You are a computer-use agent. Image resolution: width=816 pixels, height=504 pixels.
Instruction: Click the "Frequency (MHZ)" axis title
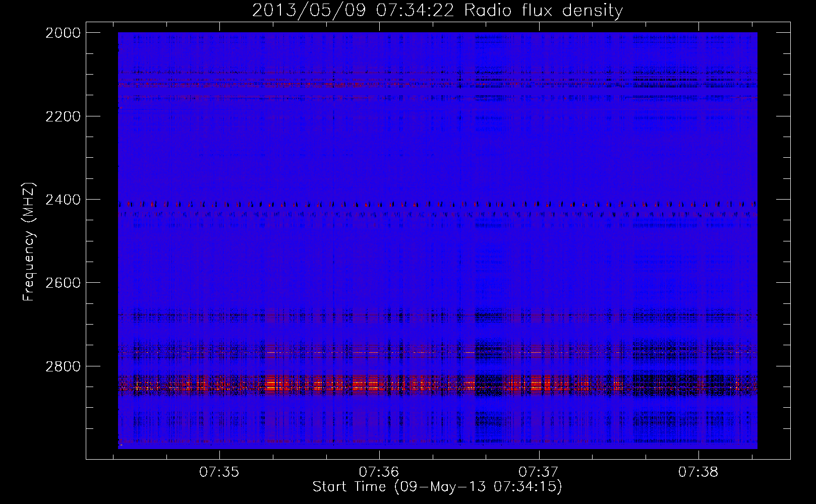(29, 242)
